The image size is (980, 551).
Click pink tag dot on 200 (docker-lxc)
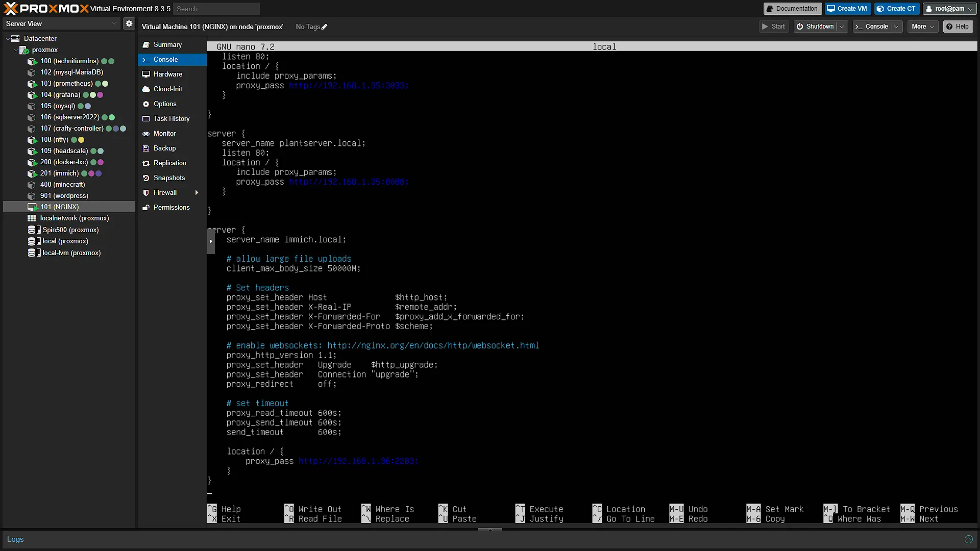tap(101, 162)
